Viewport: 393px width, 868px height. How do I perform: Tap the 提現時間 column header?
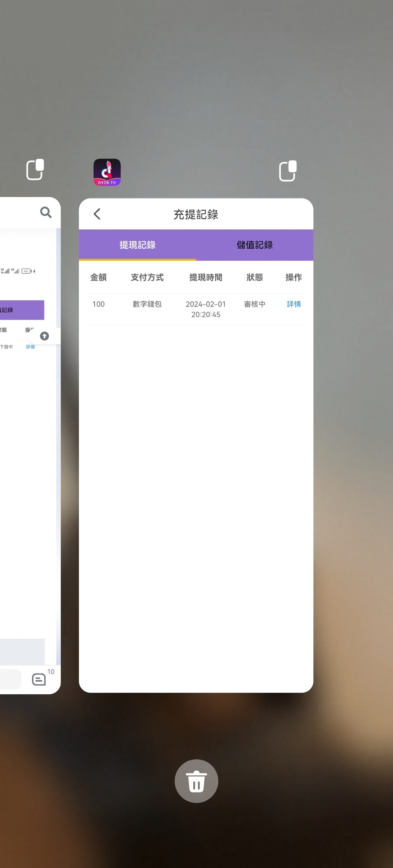click(206, 277)
